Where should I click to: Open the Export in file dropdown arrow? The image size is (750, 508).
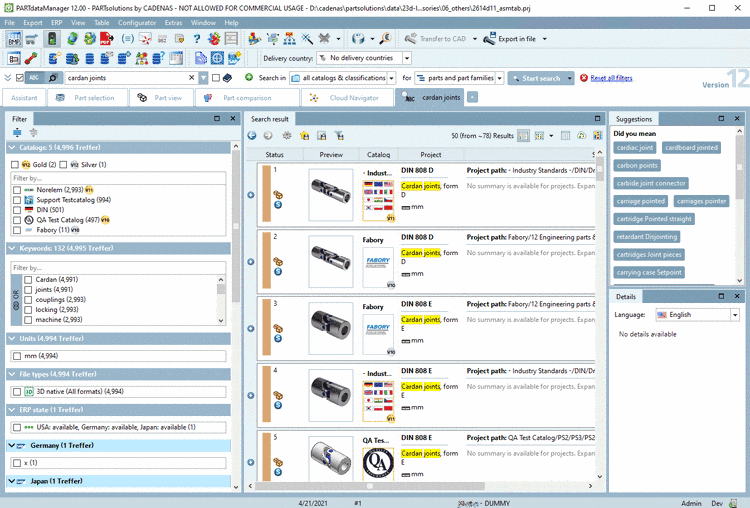pyautogui.click(x=544, y=39)
